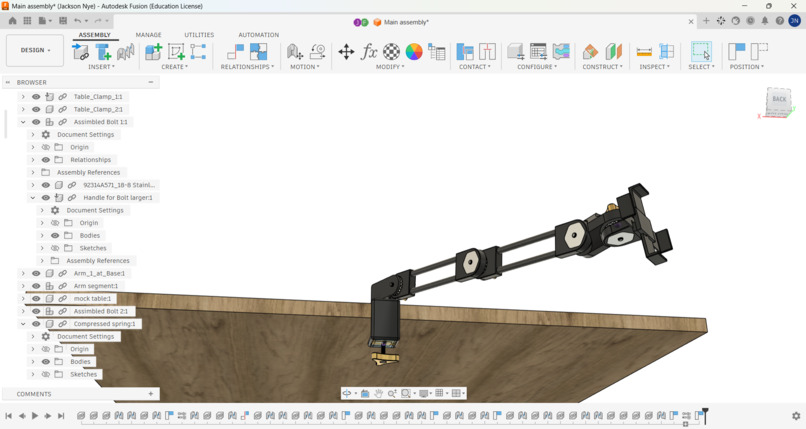Jump to the end of timeline
806x429 pixels.
point(61,416)
